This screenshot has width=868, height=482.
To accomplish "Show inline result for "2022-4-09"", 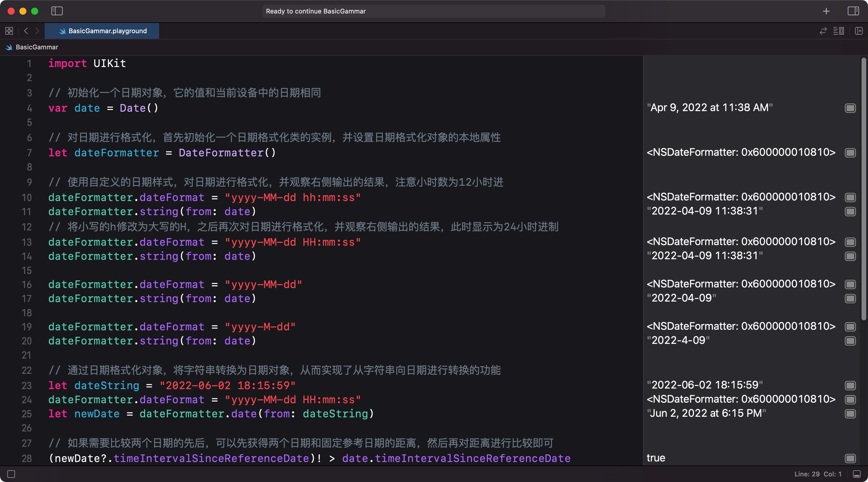I will [850, 341].
